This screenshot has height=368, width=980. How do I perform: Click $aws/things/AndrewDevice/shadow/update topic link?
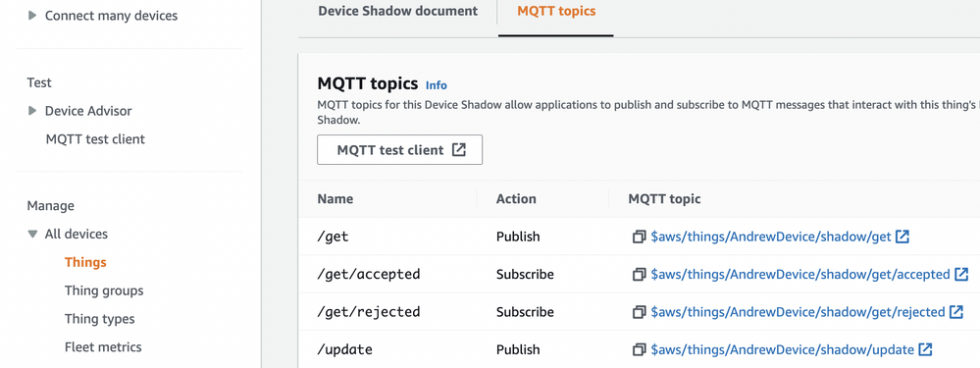click(783, 349)
